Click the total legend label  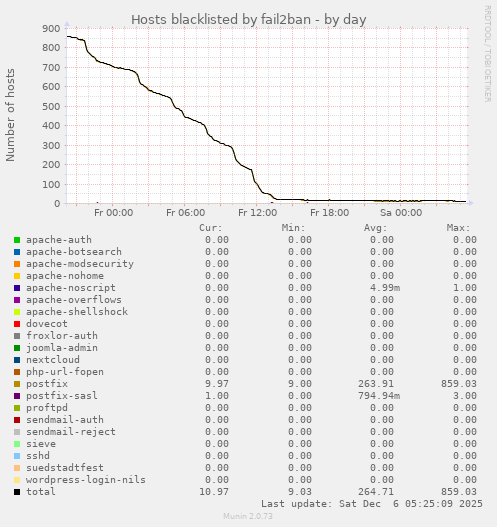pos(41,492)
